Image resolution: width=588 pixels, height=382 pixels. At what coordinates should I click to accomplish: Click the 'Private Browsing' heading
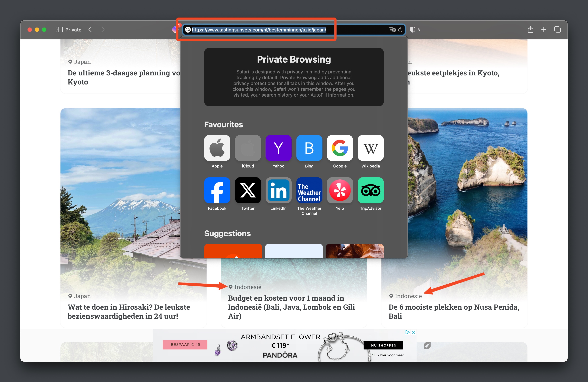294,59
